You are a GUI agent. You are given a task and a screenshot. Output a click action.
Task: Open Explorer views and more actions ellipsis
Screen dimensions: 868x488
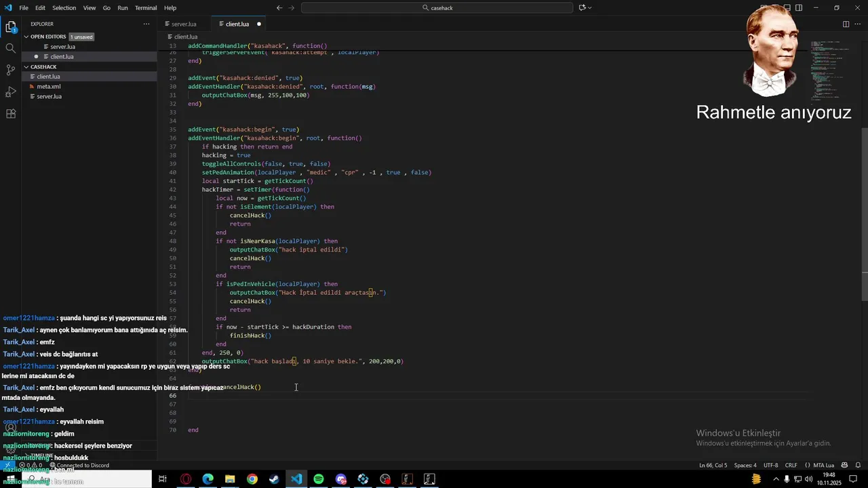[146, 24]
